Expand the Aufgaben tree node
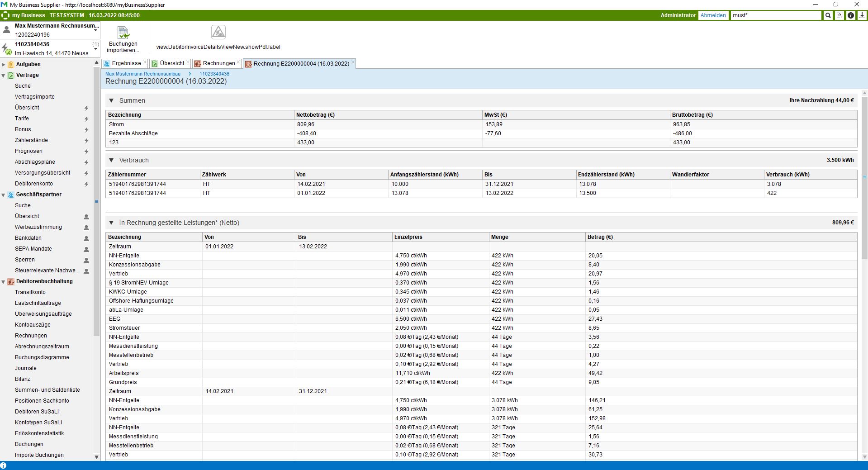868x470 pixels. 4,64
